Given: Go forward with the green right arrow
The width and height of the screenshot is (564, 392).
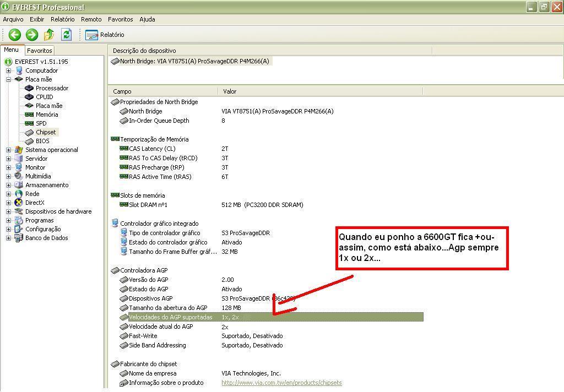Looking at the screenshot, I should coord(32,35).
